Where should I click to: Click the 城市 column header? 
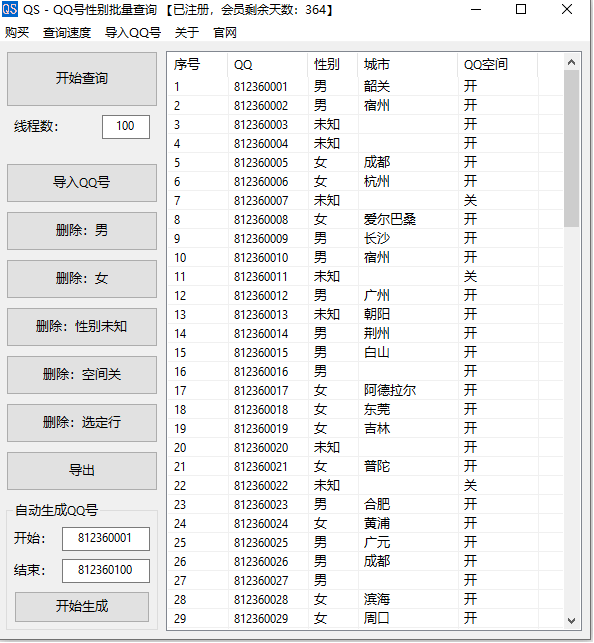[407, 65]
